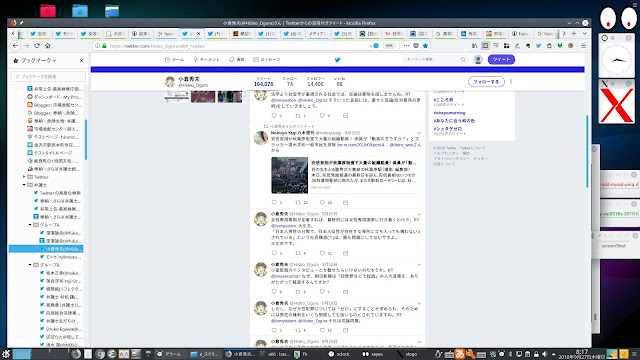Open the #ohayomorning trend link
640x360 pixels.
click(449, 113)
